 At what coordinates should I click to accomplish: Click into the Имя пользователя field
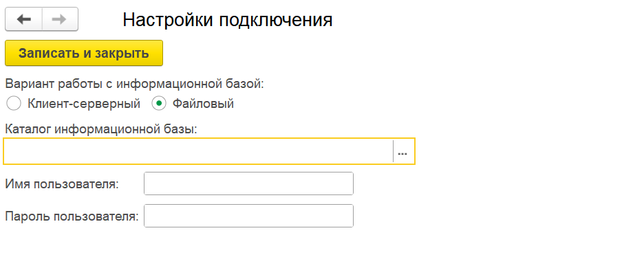coord(248,183)
